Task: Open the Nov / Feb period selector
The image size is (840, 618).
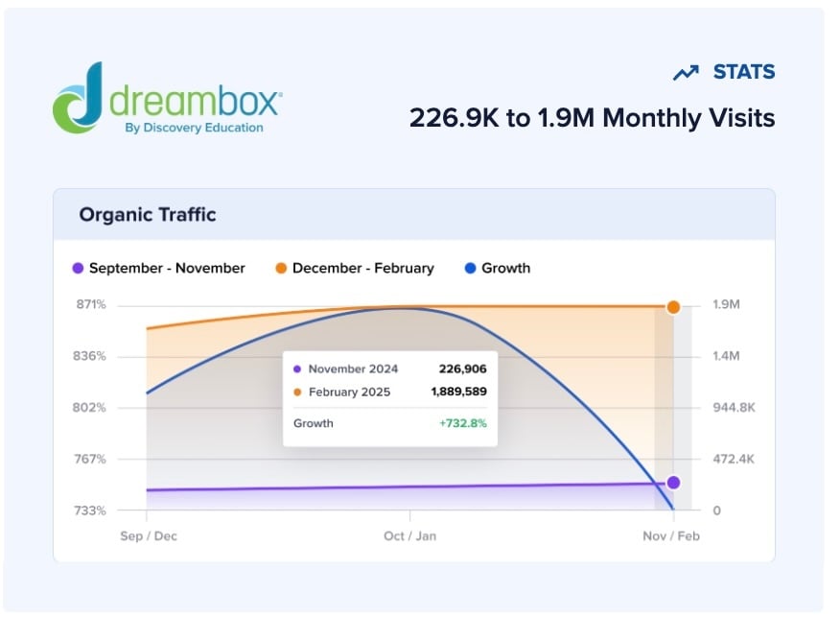Action: (671, 536)
